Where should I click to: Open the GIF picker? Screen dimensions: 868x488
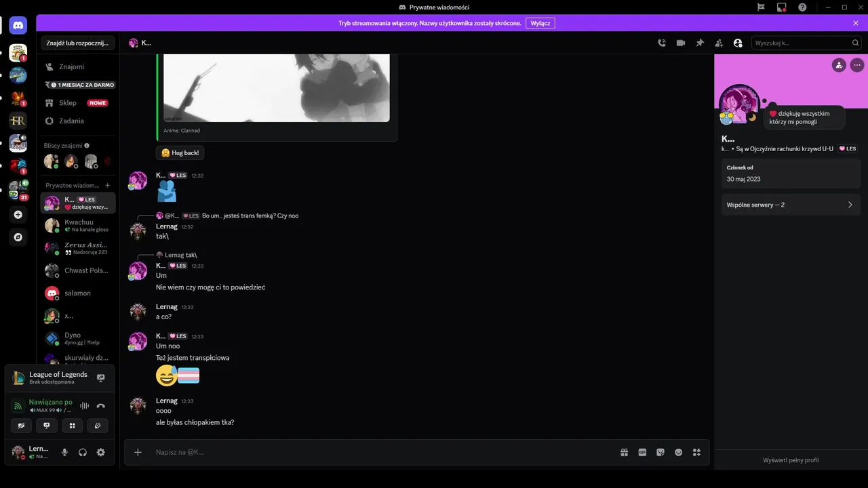point(642,452)
